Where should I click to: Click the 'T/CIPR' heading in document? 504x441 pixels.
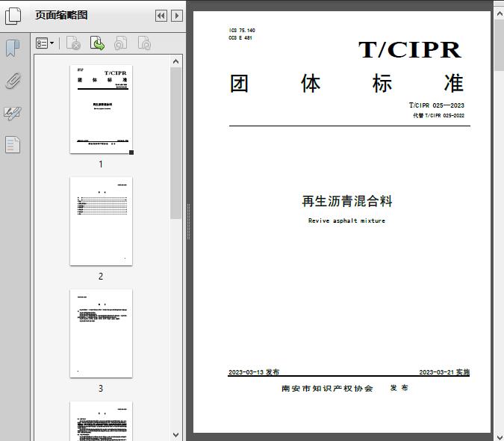tap(410, 50)
